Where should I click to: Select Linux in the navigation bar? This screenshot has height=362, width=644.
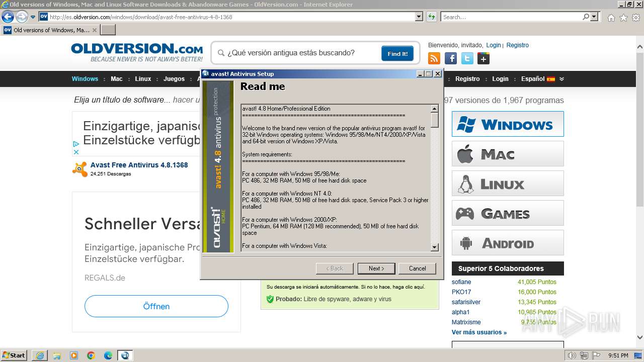coord(143,79)
